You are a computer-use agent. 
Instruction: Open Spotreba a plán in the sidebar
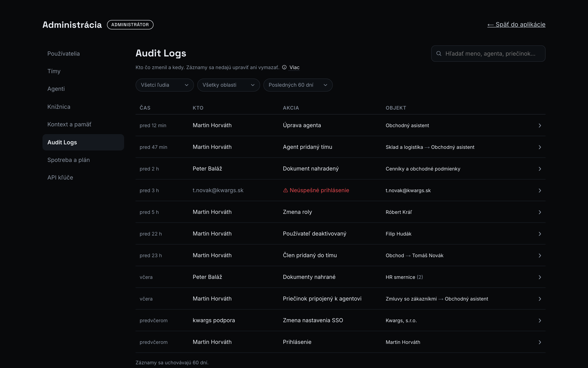[x=83, y=160]
